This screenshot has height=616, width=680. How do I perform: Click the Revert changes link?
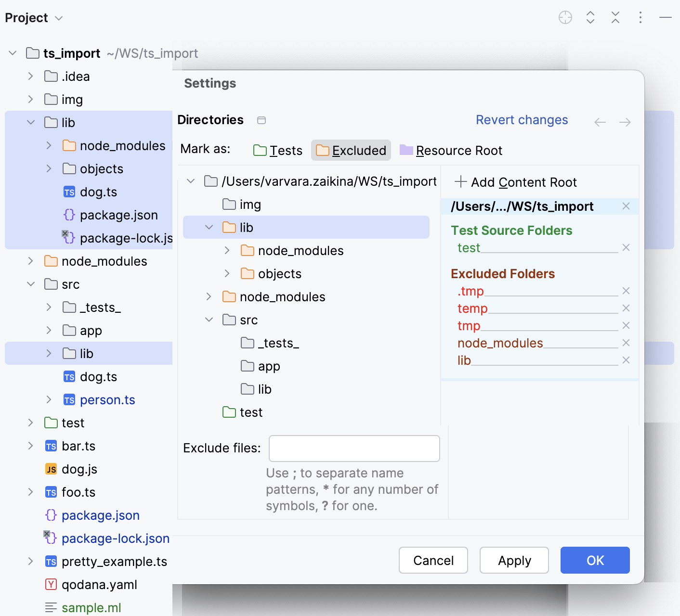(x=522, y=120)
